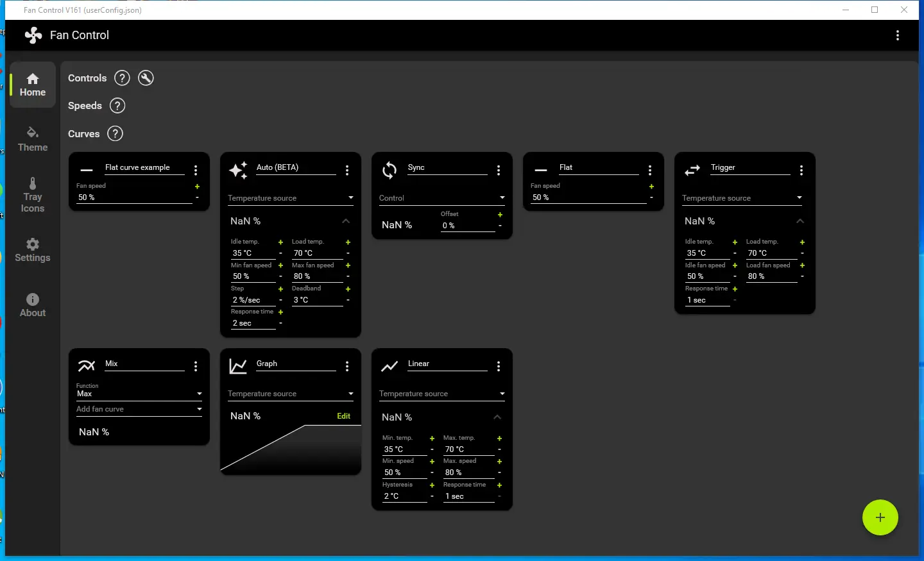
Task: Click the Sync card circular arrows icon
Action: tap(389, 171)
